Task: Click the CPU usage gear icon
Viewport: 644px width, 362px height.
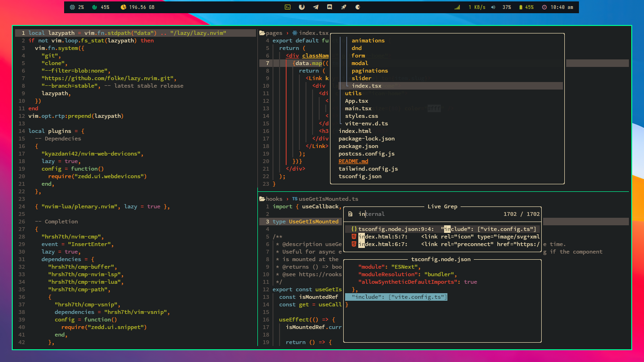Action: click(72, 7)
